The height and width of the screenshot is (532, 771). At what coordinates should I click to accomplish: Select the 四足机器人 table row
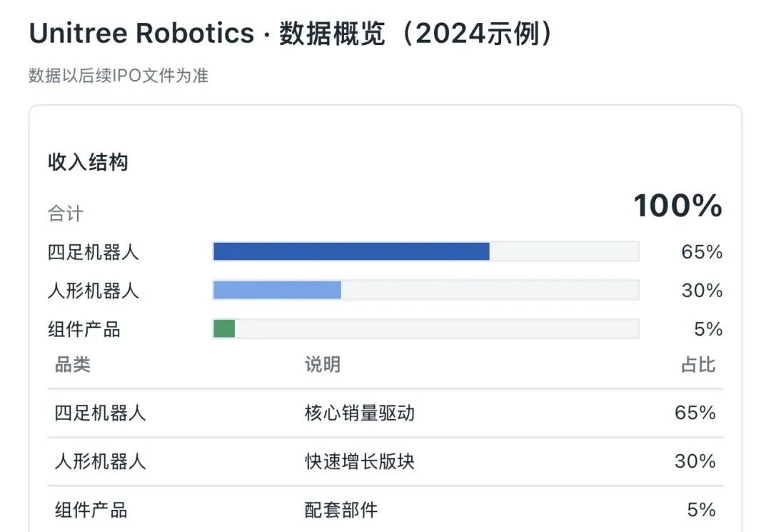click(x=385, y=413)
